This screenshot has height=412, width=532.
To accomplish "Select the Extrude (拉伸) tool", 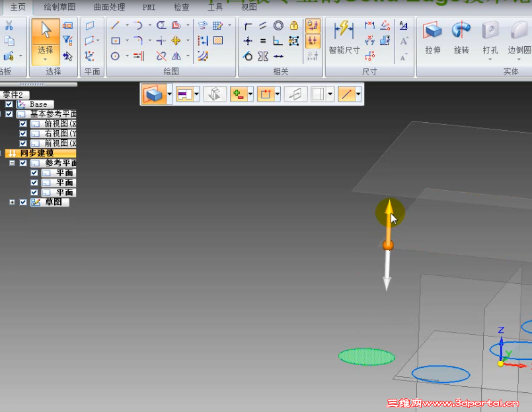I will (433, 36).
